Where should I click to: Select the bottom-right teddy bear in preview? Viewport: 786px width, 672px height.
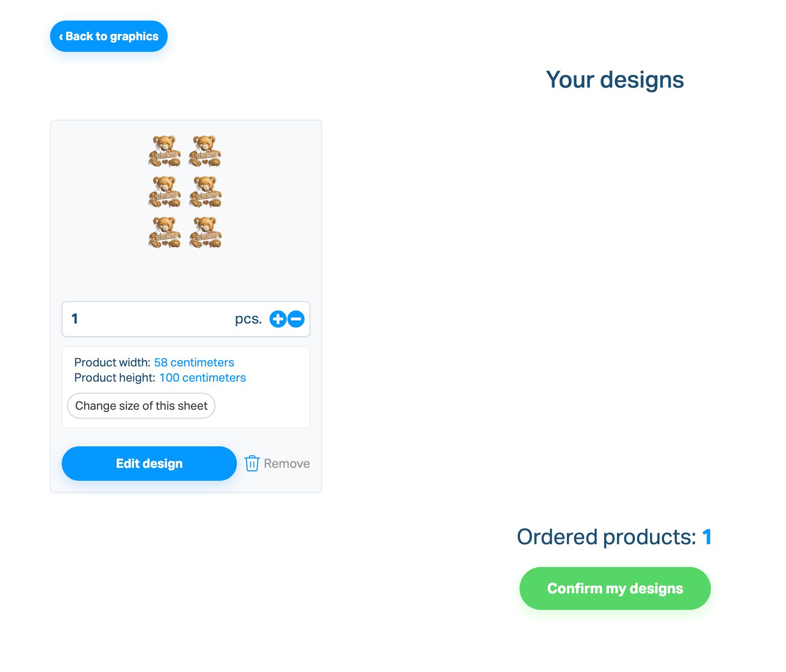click(205, 233)
